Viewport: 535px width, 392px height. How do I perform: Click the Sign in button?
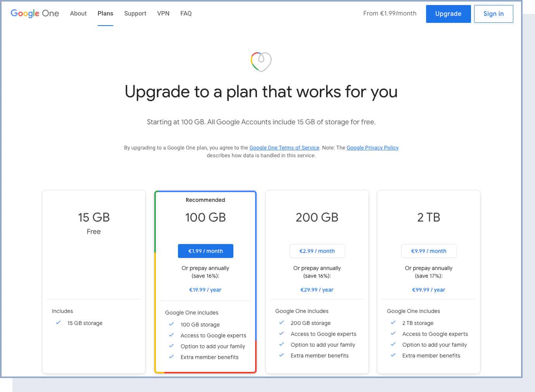click(494, 14)
